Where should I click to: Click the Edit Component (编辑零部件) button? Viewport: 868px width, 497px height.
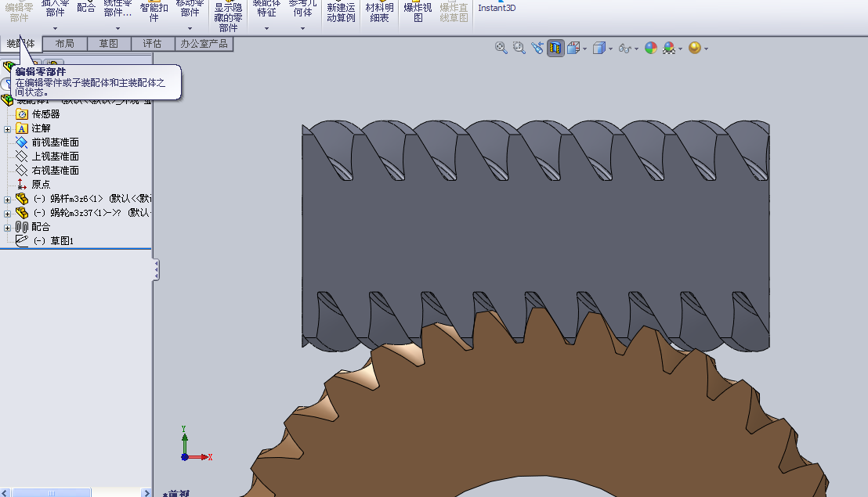tap(19, 11)
